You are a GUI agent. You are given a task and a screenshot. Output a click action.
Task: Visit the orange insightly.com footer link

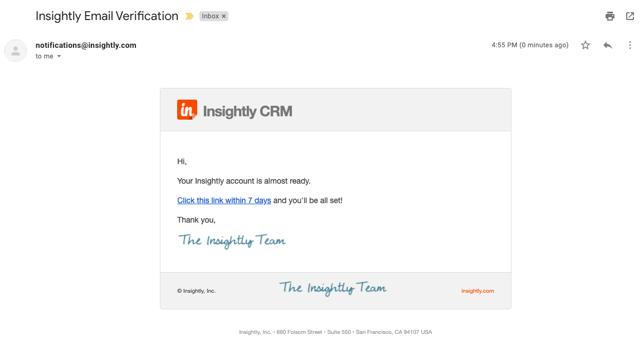click(x=477, y=291)
